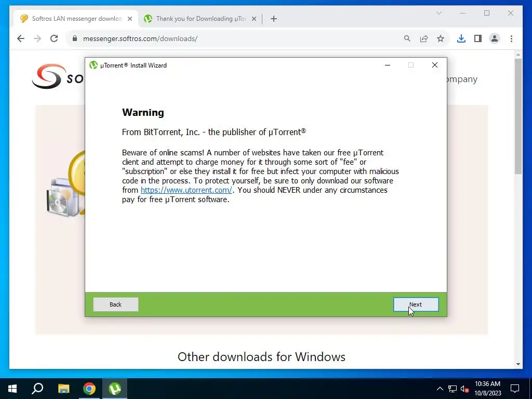Viewport: 532px width, 399px height.
Task: Click the Chrome icon in the taskbar
Action: (89, 389)
